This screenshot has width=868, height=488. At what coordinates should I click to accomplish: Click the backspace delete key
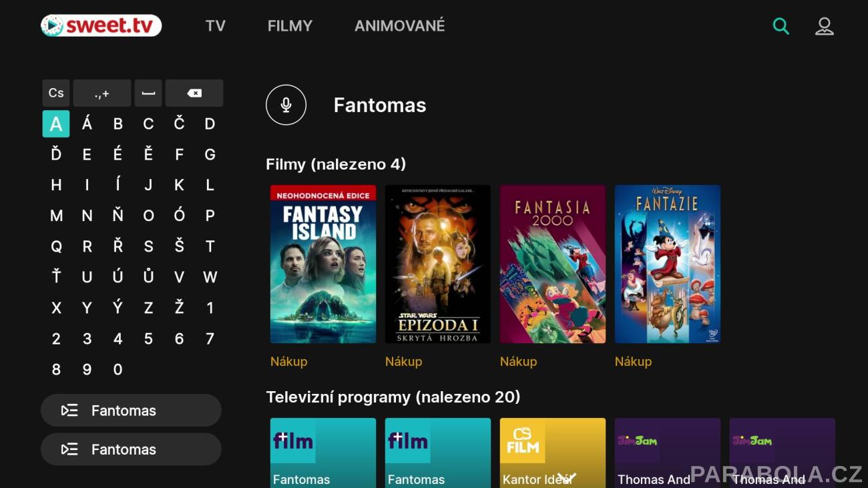194,93
